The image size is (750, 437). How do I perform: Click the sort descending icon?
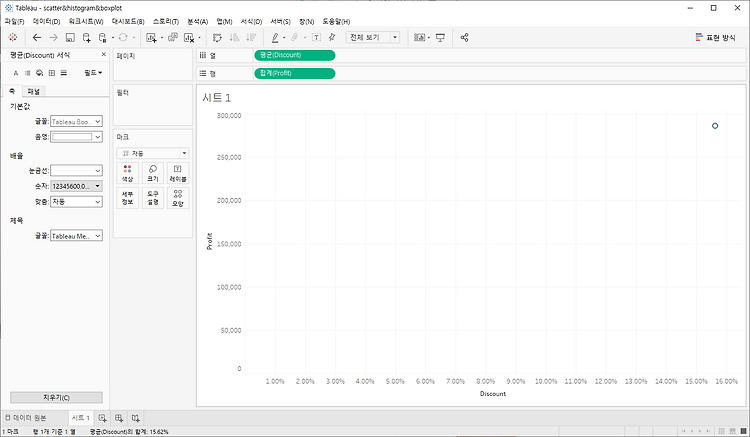(x=251, y=37)
